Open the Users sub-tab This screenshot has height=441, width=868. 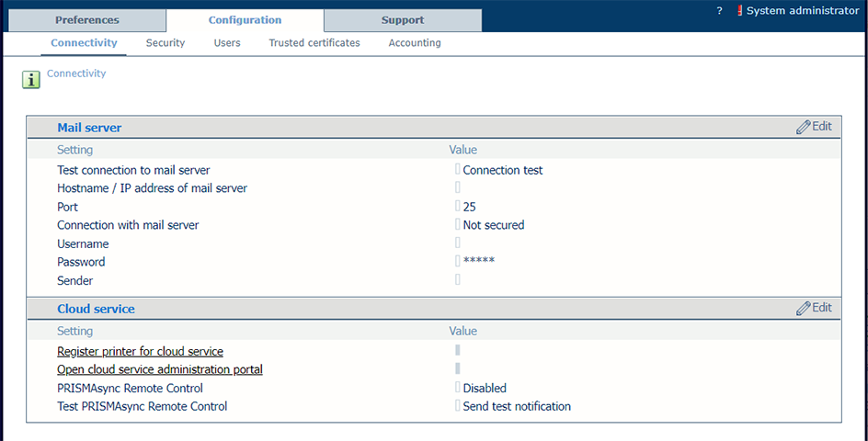[x=227, y=42]
